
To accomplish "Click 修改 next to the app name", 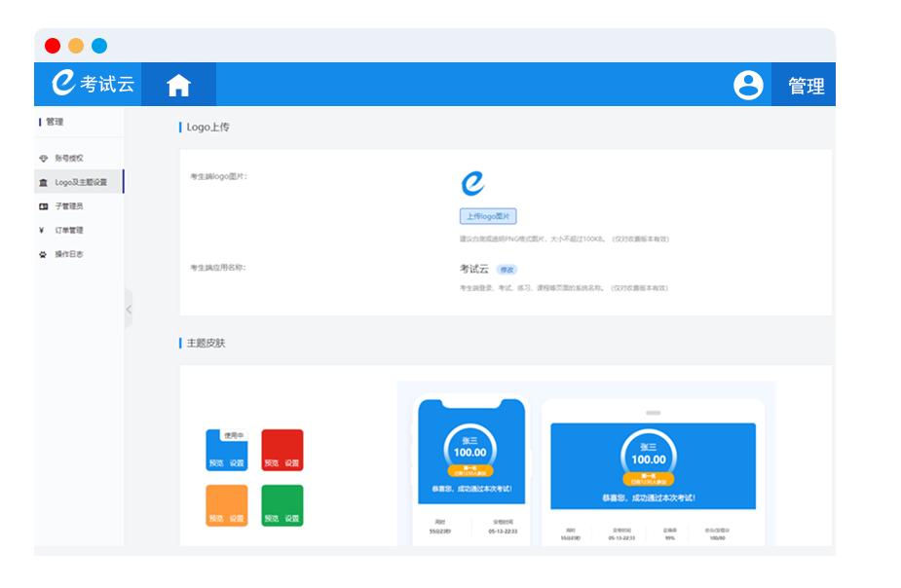I will [507, 270].
